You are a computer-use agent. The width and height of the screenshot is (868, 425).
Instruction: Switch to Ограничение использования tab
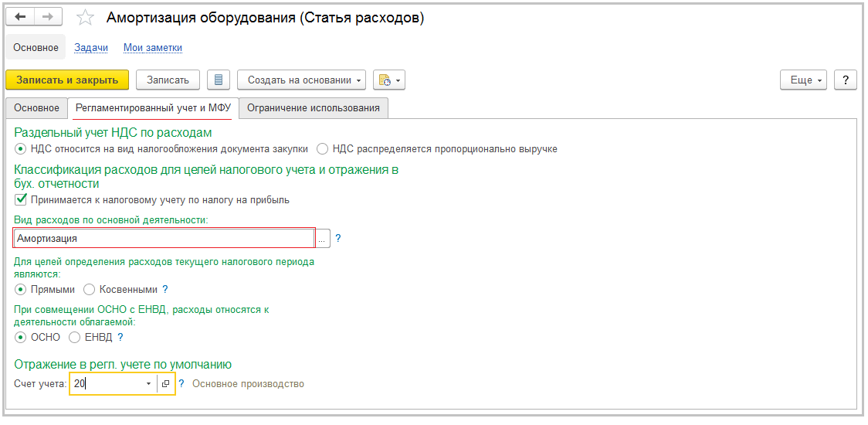tap(313, 108)
